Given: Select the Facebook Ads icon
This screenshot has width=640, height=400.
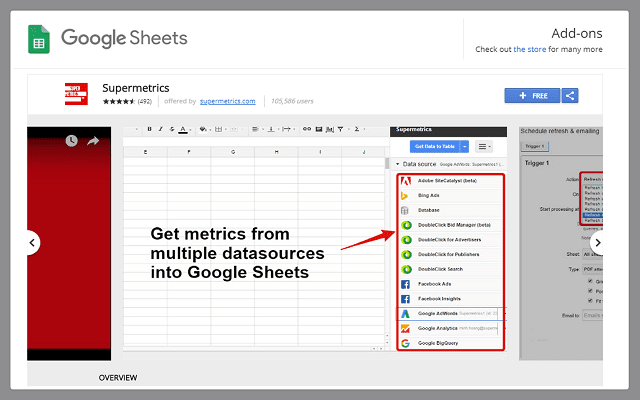Looking at the screenshot, I should click(405, 284).
